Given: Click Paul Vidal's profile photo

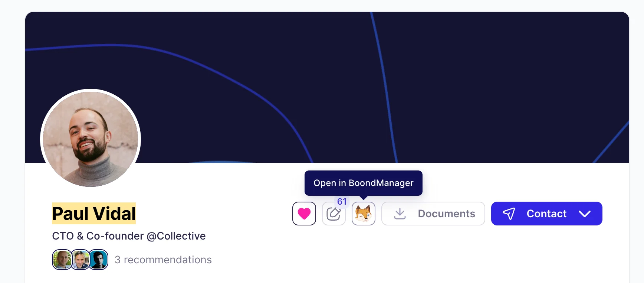Looking at the screenshot, I should [x=91, y=139].
